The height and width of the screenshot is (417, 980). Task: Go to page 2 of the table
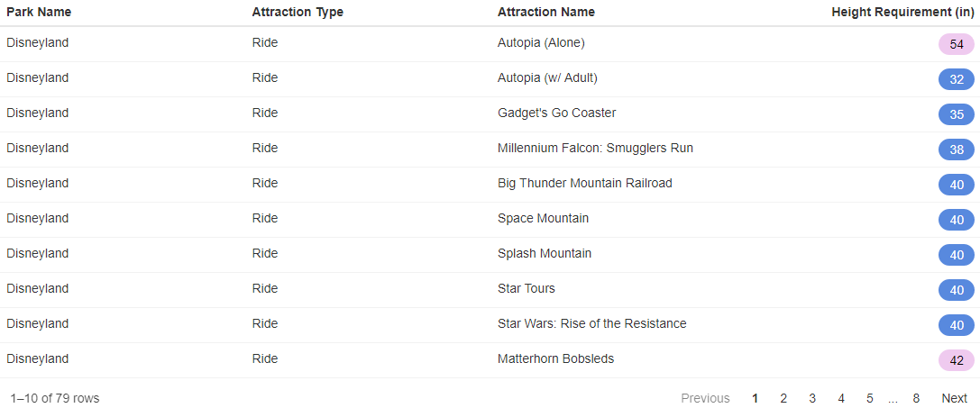(783, 398)
